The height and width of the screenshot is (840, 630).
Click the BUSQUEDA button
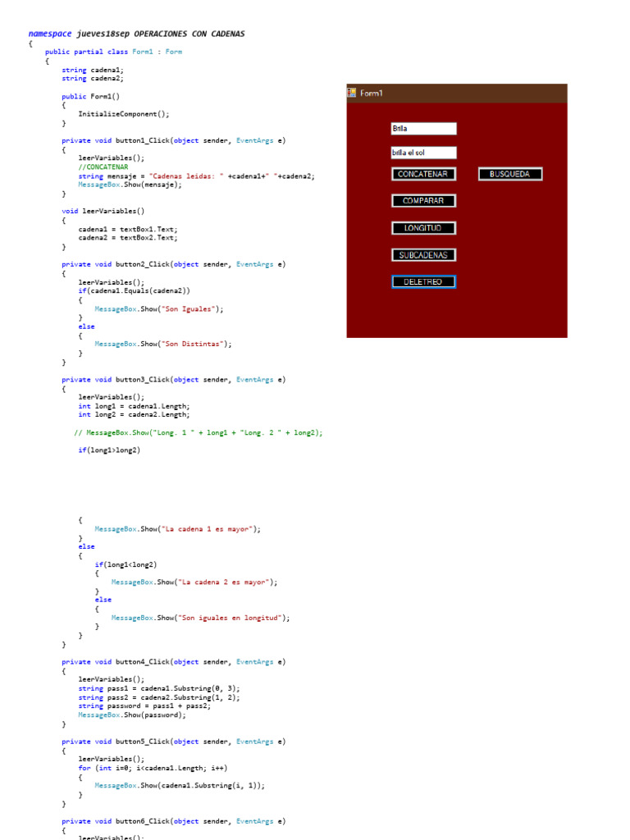point(510,174)
